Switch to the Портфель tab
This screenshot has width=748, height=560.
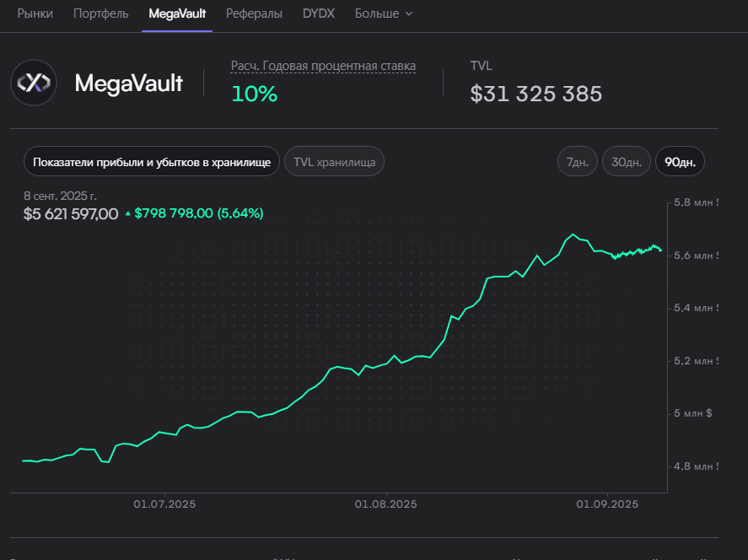click(x=101, y=14)
